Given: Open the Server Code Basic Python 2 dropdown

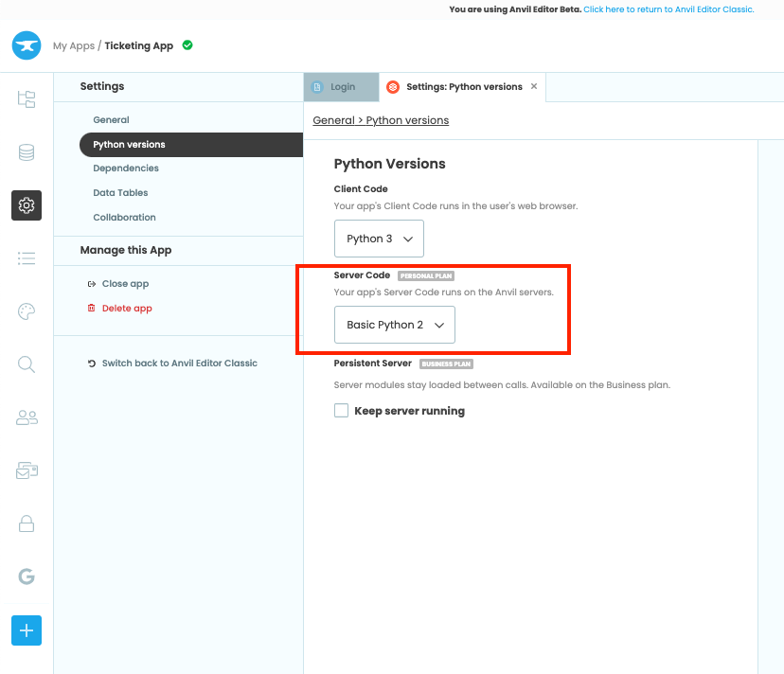Looking at the screenshot, I should (x=394, y=325).
